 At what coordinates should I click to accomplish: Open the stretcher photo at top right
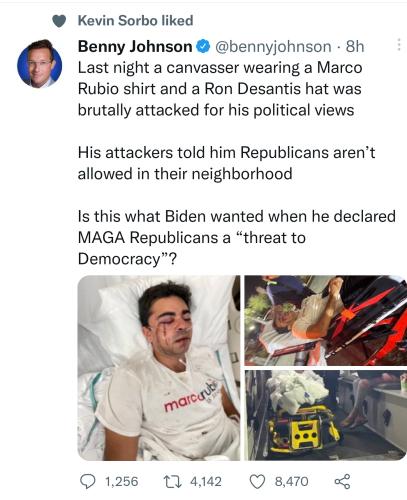(326, 320)
